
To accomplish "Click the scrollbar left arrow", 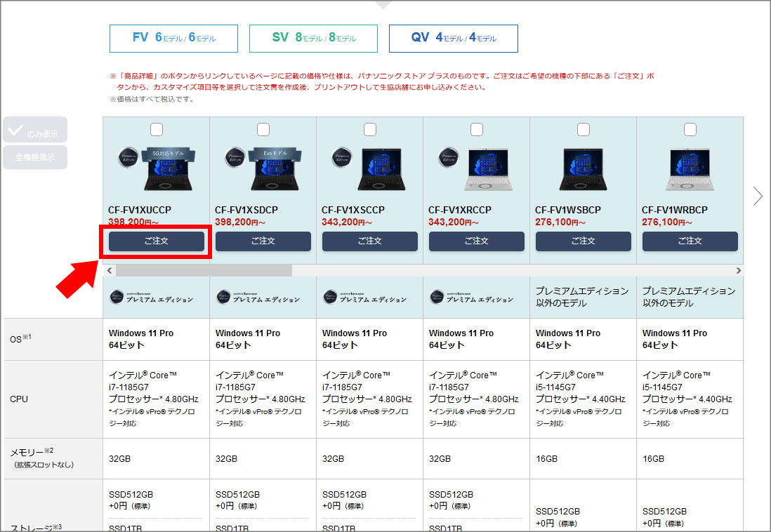I will pyautogui.click(x=109, y=270).
